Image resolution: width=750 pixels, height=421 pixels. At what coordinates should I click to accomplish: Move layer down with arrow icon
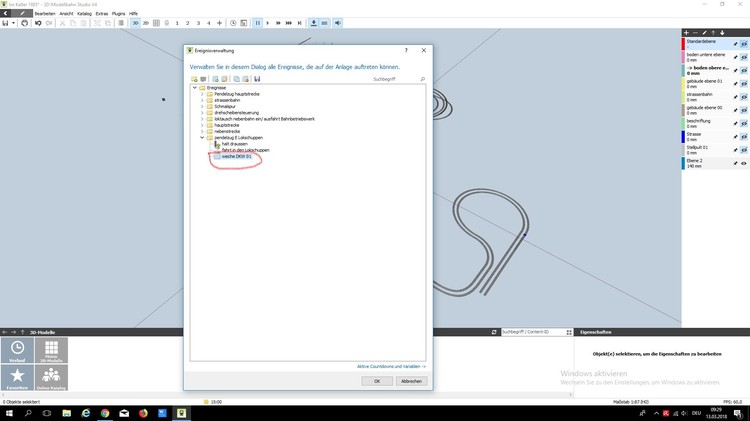click(x=722, y=33)
